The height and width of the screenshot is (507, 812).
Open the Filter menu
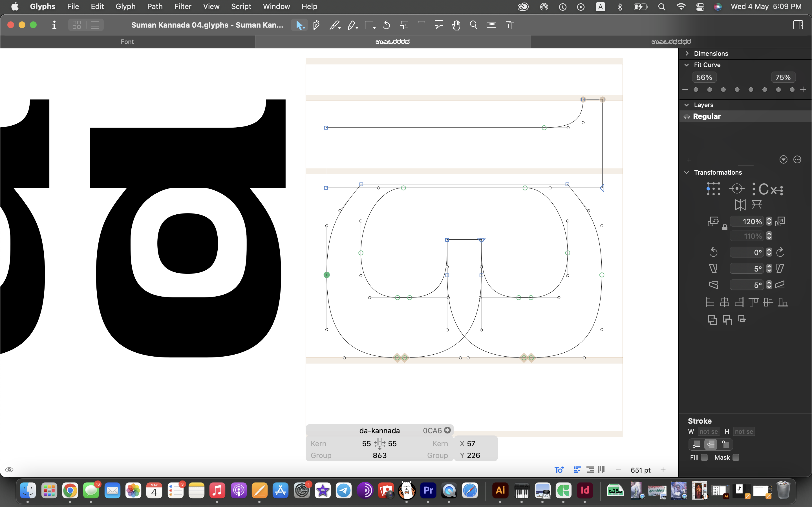pyautogui.click(x=182, y=6)
